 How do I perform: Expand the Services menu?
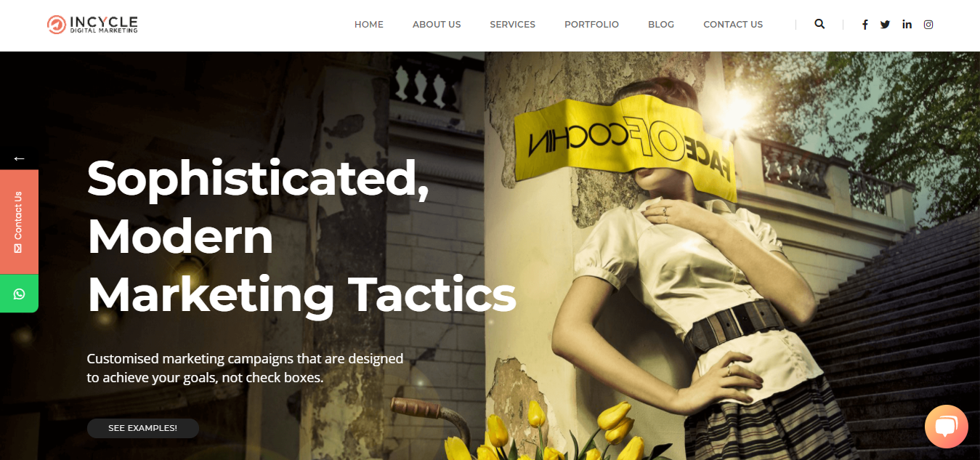pos(512,25)
